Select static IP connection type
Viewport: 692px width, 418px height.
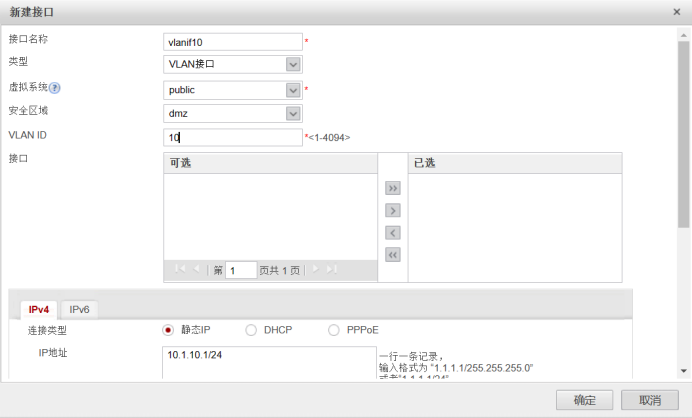tap(168, 330)
